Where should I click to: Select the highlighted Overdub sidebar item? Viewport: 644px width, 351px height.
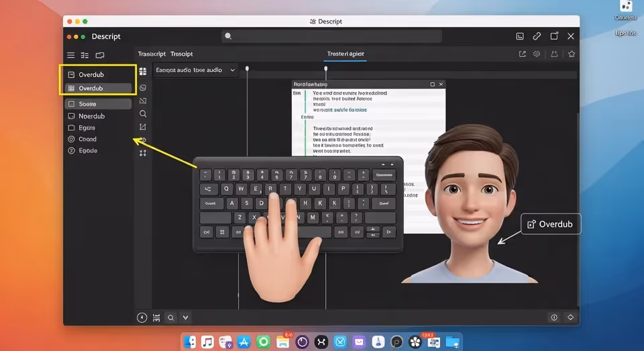point(98,89)
